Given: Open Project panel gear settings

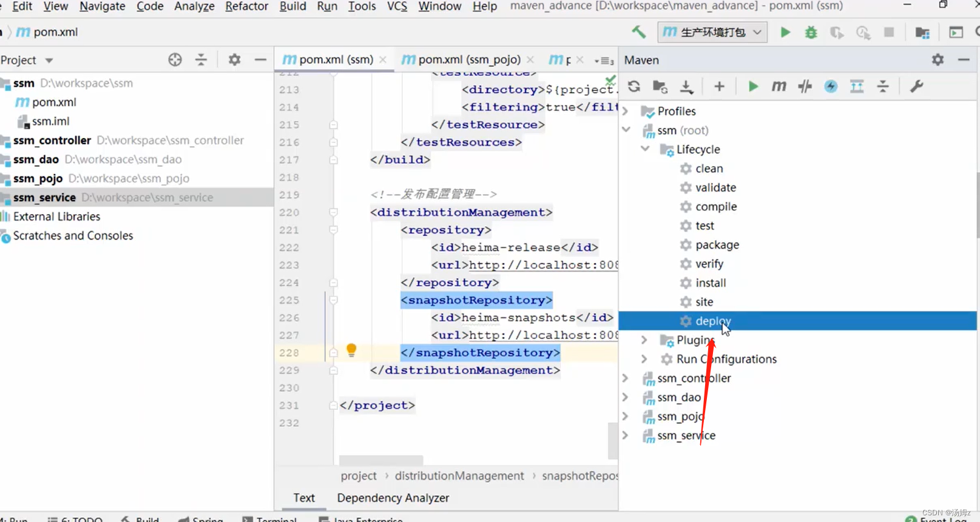Looking at the screenshot, I should point(234,59).
